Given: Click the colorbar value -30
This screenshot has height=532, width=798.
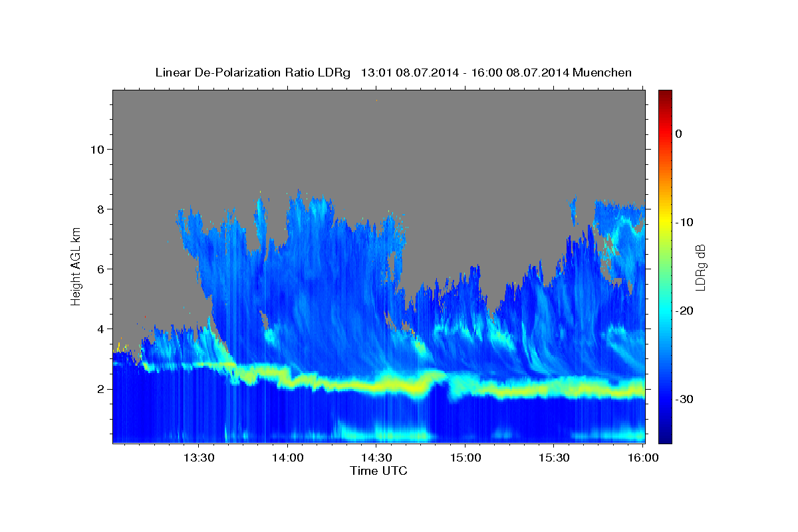Looking at the screenshot, I should (x=685, y=399).
